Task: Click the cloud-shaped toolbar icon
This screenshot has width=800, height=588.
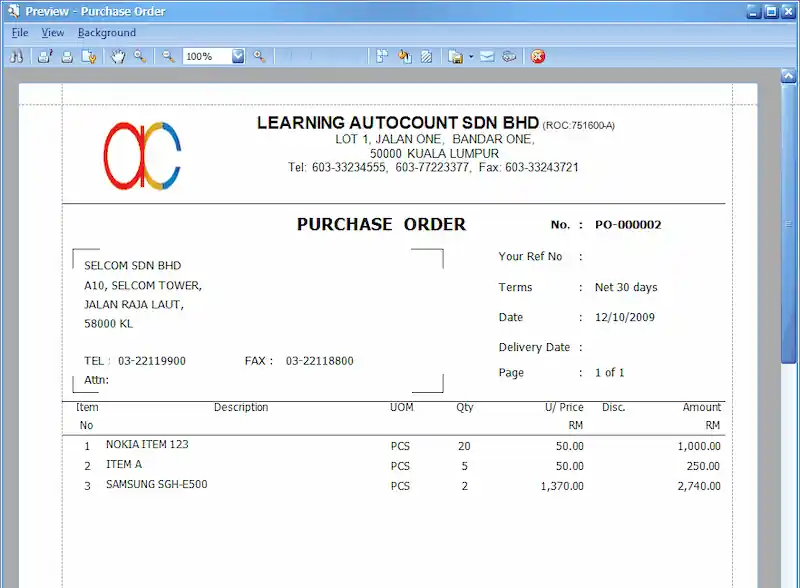Action: pos(509,56)
